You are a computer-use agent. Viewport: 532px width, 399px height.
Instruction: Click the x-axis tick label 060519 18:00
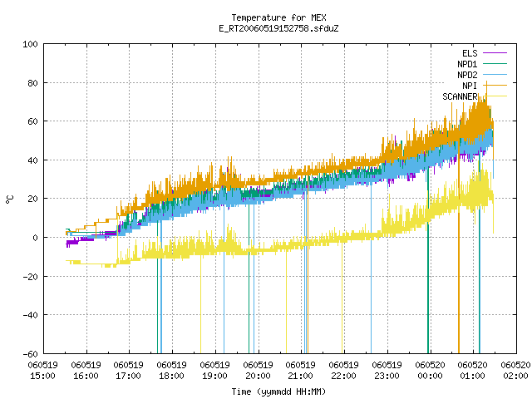pos(172,371)
